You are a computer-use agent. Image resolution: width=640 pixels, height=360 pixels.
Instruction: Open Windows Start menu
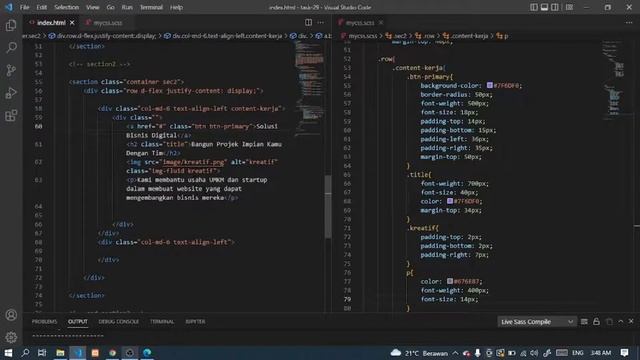coord(8,353)
